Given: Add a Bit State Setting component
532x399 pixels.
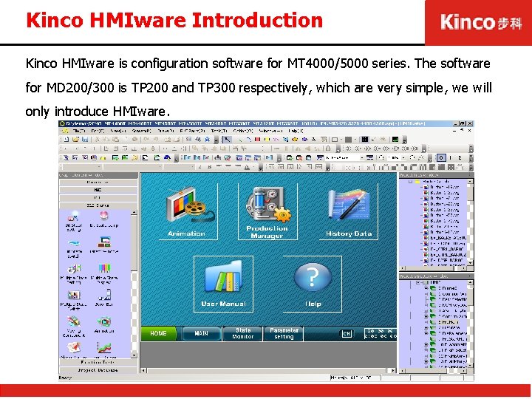Looking at the screenshot, I should point(74,221).
